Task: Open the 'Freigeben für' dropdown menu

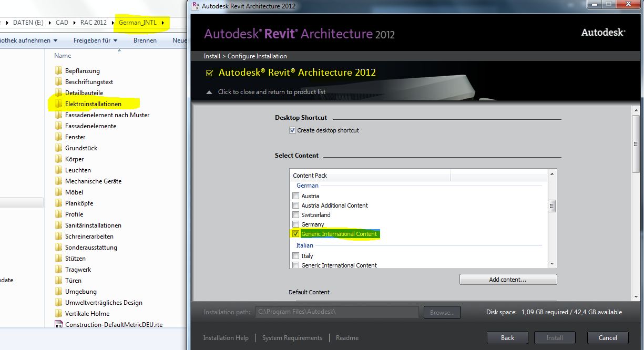Action: tap(95, 40)
